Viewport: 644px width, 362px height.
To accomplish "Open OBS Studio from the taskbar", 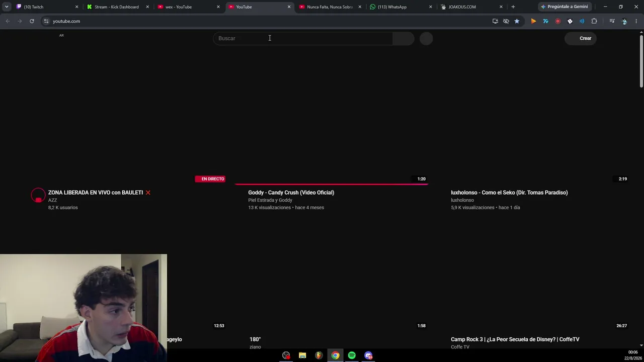I will tap(286, 355).
